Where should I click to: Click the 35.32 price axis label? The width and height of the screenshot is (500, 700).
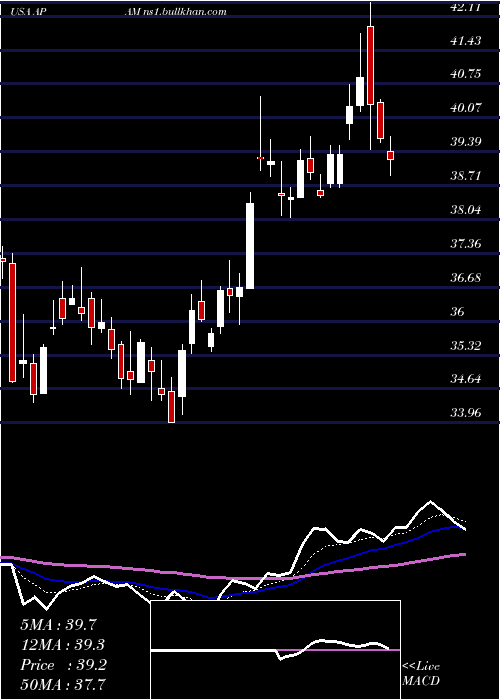coord(465,346)
